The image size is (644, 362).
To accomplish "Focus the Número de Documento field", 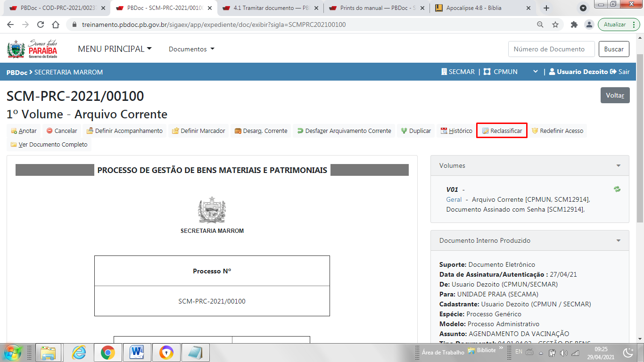I will click(549, 49).
